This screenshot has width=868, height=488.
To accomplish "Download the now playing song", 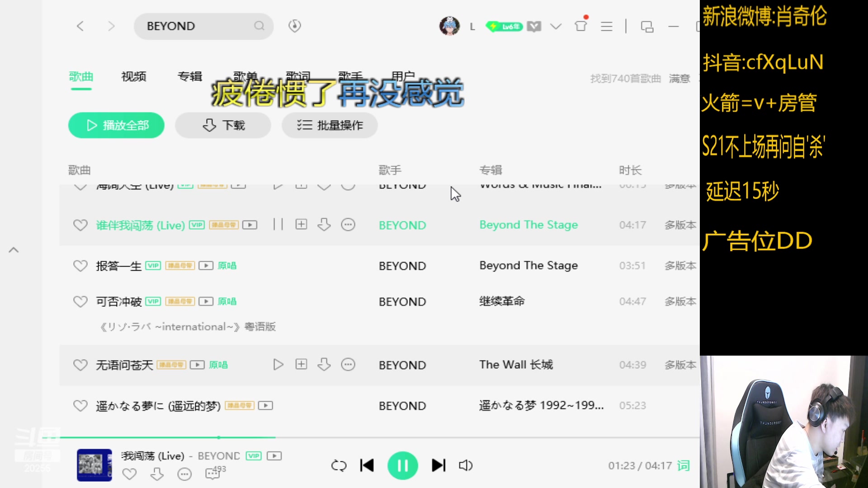I will [157, 474].
